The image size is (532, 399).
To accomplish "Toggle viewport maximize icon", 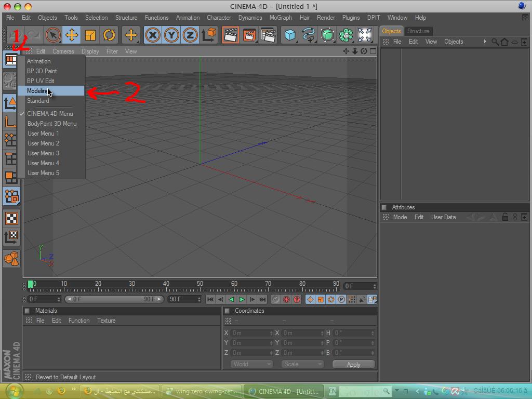I will (373, 51).
